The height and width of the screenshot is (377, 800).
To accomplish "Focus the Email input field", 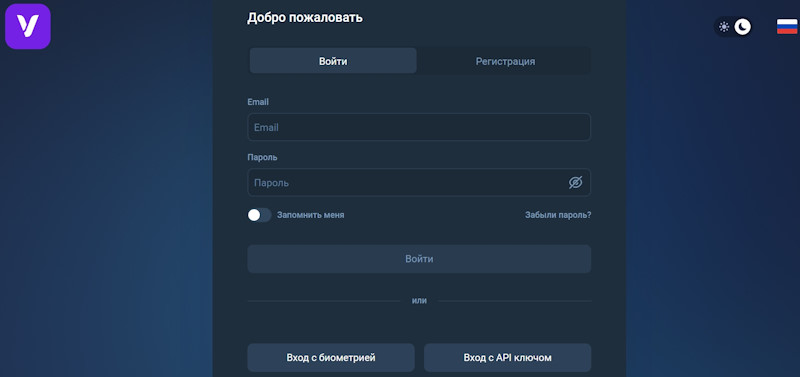I will (419, 127).
